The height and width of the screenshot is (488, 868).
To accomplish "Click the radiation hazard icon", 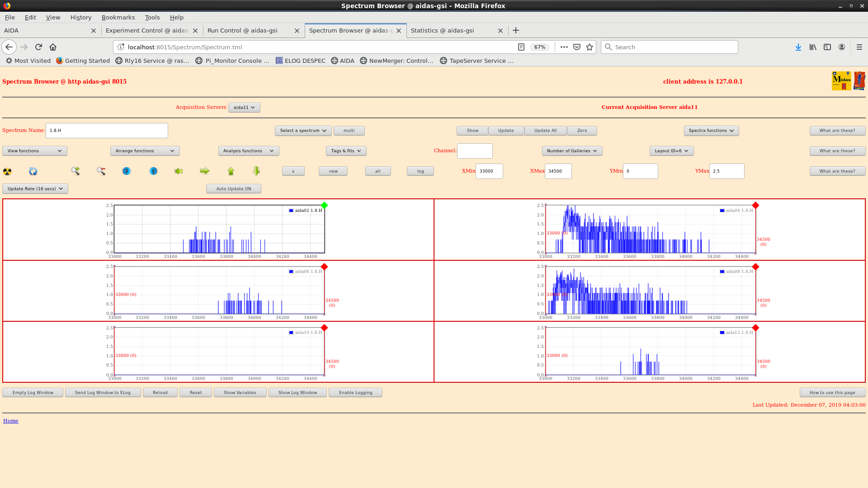I will 7,171.
